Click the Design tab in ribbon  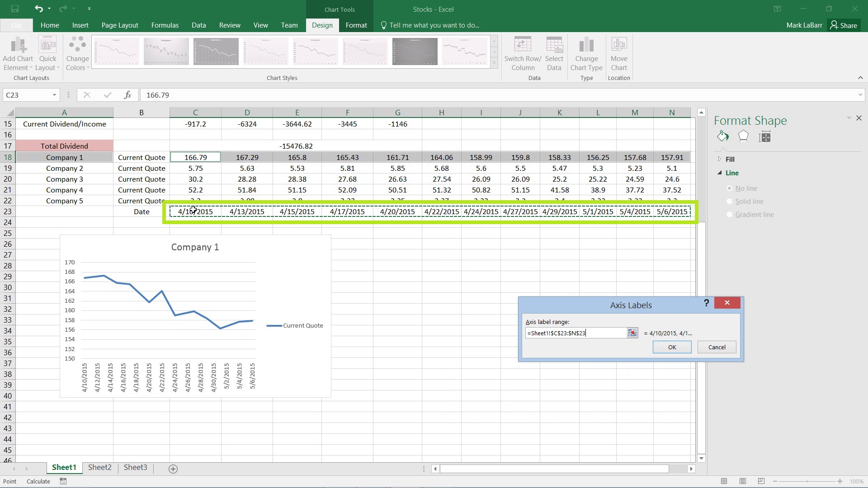click(322, 25)
